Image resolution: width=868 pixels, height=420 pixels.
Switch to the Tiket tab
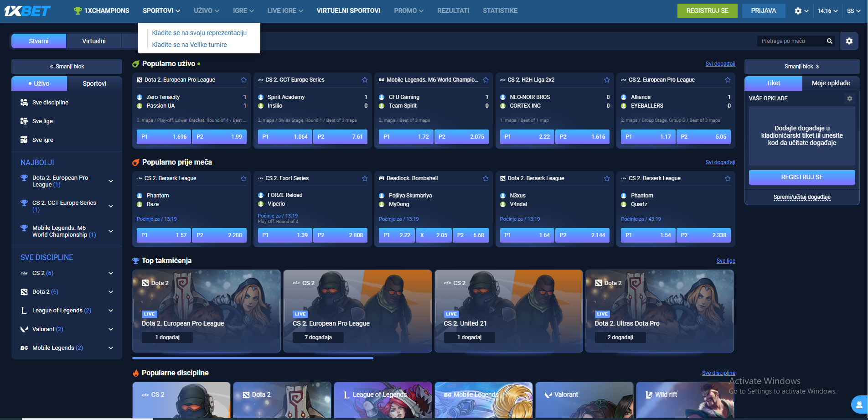[x=773, y=83]
